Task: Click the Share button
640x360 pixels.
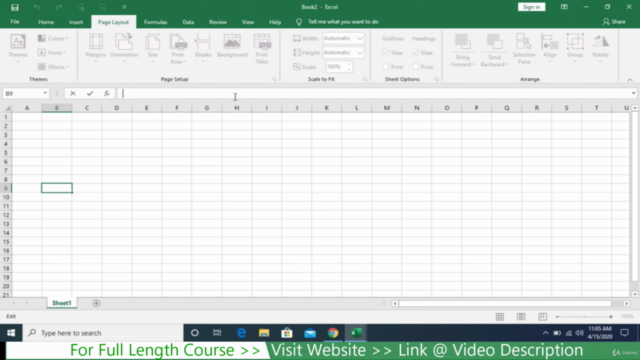Action: click(614, 22)
